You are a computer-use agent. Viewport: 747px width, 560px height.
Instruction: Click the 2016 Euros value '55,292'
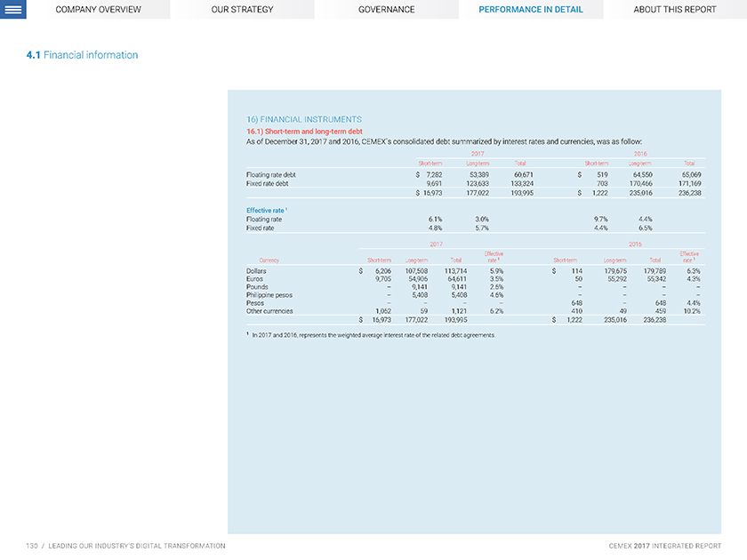point(617,279)
